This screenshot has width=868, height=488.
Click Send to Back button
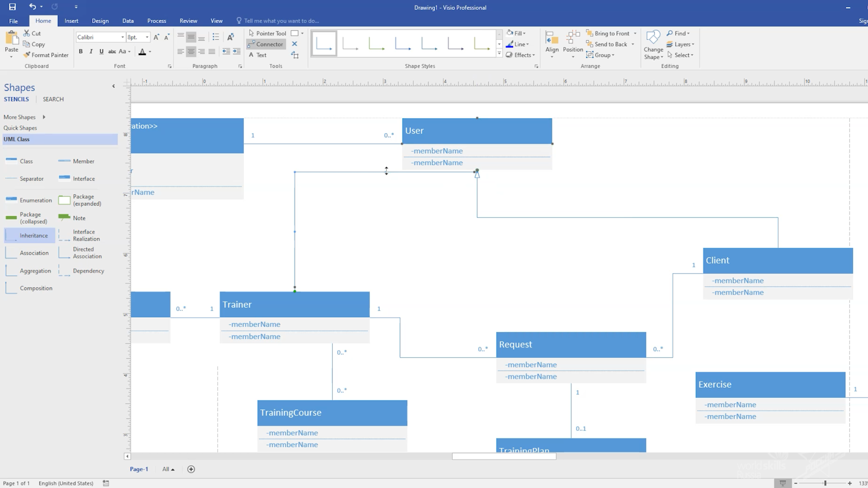coord(607,44)
